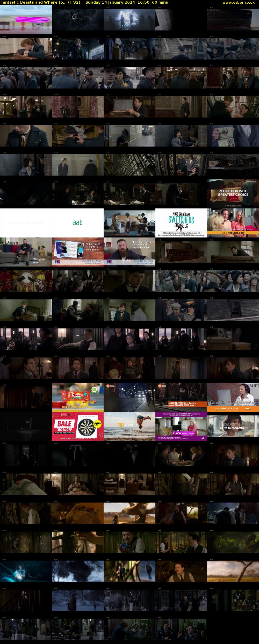
Task: Open the insurance advert thumbnail showing 0800 977 6797
Action: (x=233, y=397)
